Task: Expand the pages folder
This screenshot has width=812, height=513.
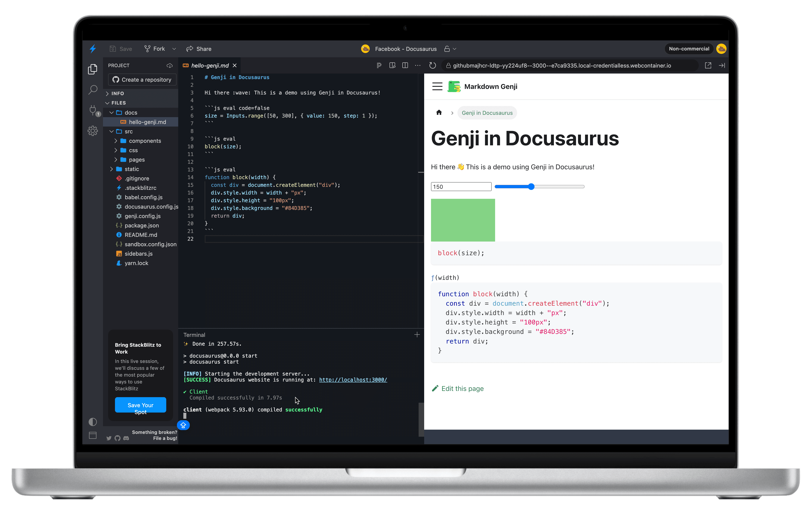Action: tap(141, 160)
